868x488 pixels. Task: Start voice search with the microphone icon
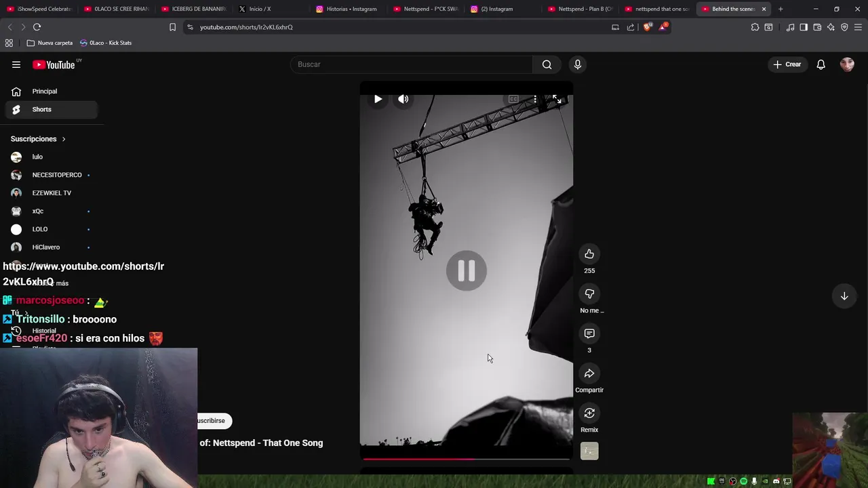pos(578,64)
